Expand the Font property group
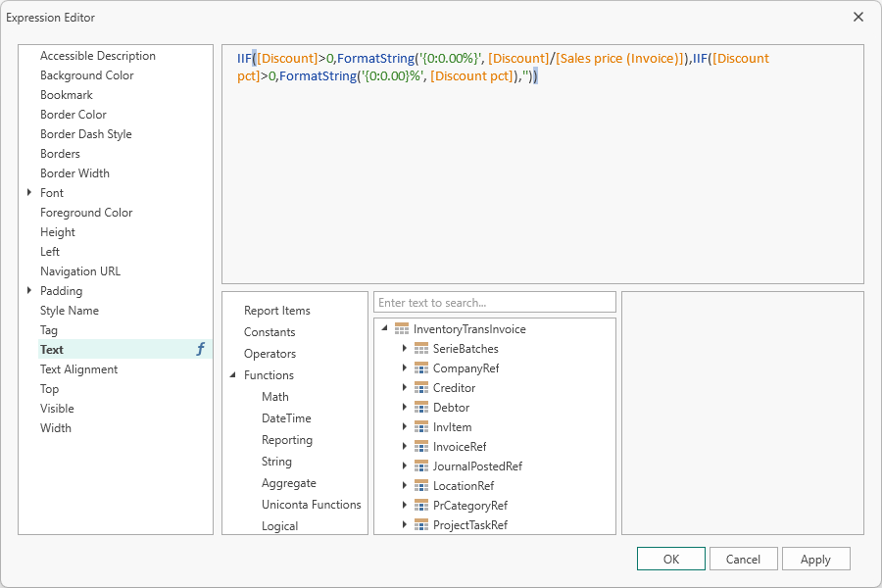Image resolution: width=882 pixels, height=588 pixels. [x=29, y=192]
